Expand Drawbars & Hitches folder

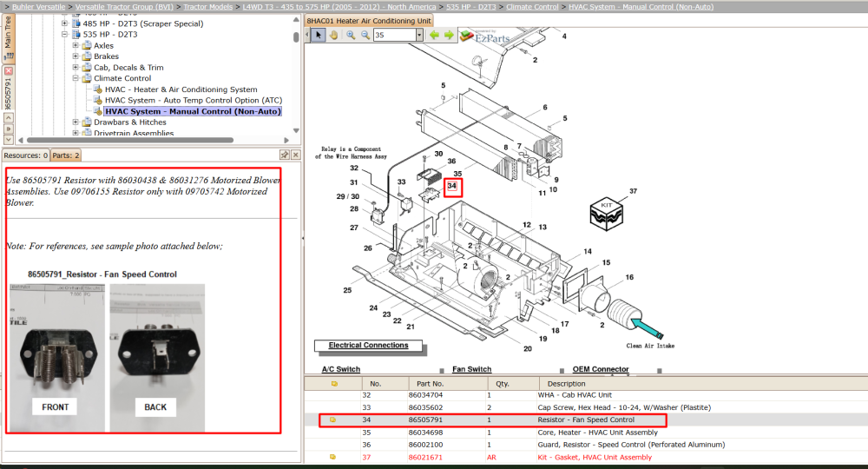pos(76,122)
